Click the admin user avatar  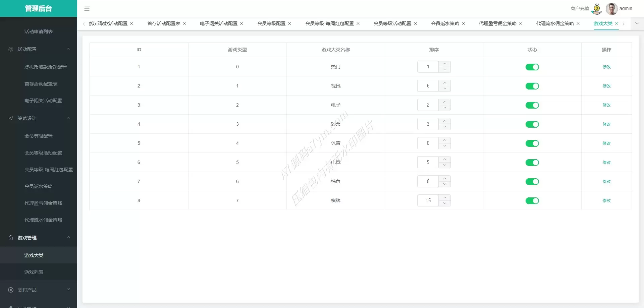(x=611, y=9)
